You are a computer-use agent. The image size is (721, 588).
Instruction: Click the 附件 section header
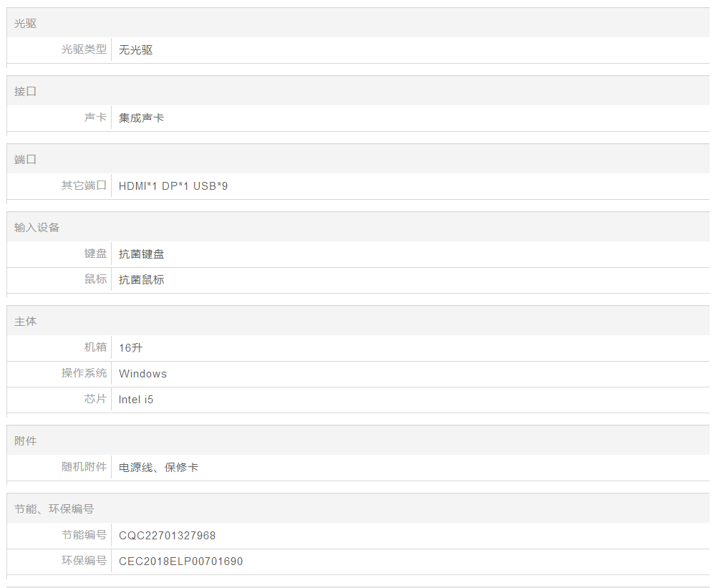(26, 441)
